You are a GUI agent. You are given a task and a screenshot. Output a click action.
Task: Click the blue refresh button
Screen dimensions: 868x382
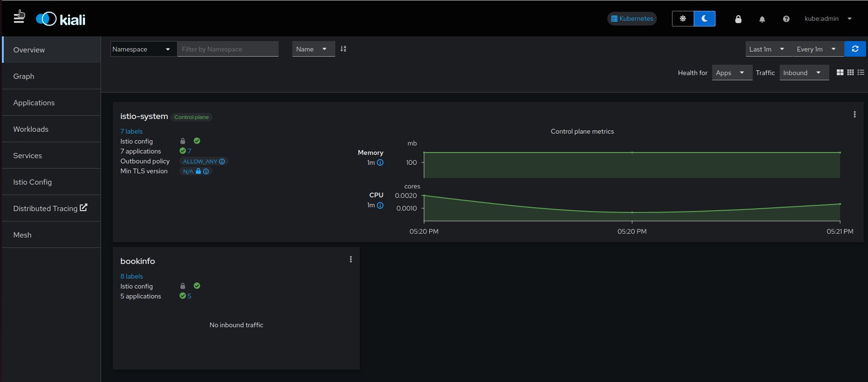point(855,49)
